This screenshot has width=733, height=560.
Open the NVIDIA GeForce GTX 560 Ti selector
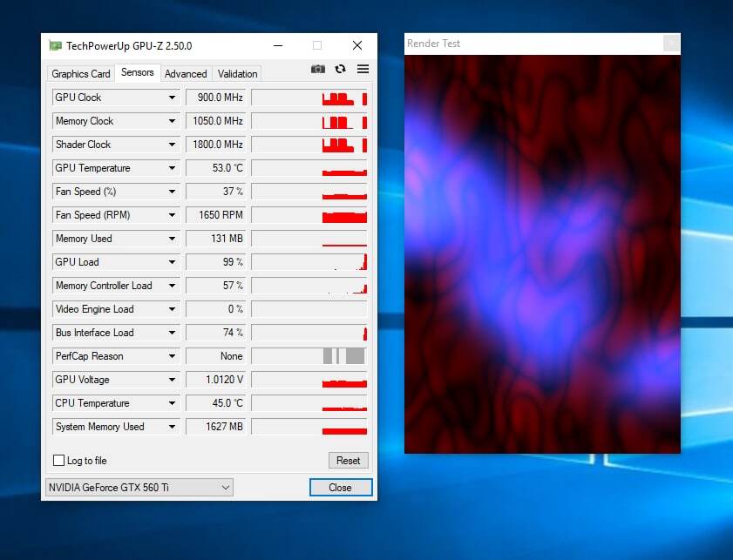click(x=139, y=488)
